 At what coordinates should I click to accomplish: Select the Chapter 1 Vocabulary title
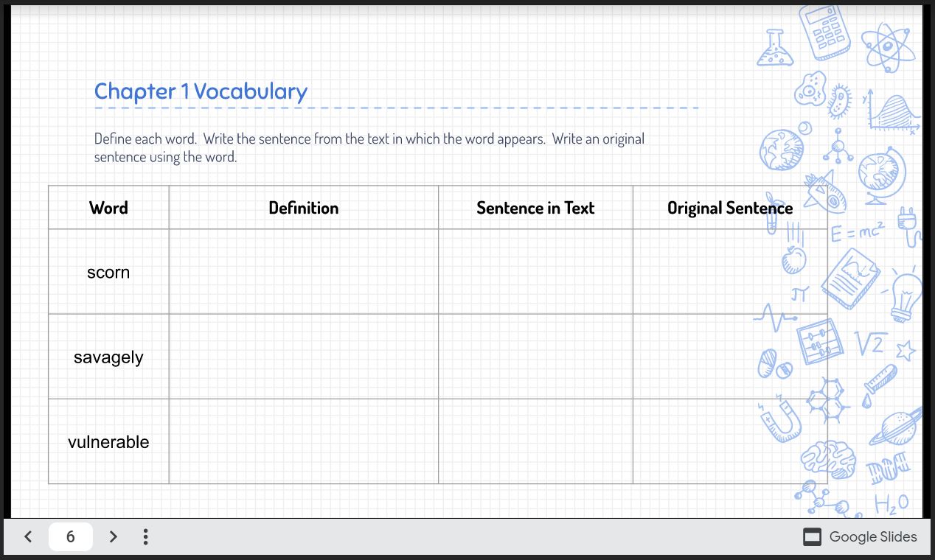click(x=201, y=91)
